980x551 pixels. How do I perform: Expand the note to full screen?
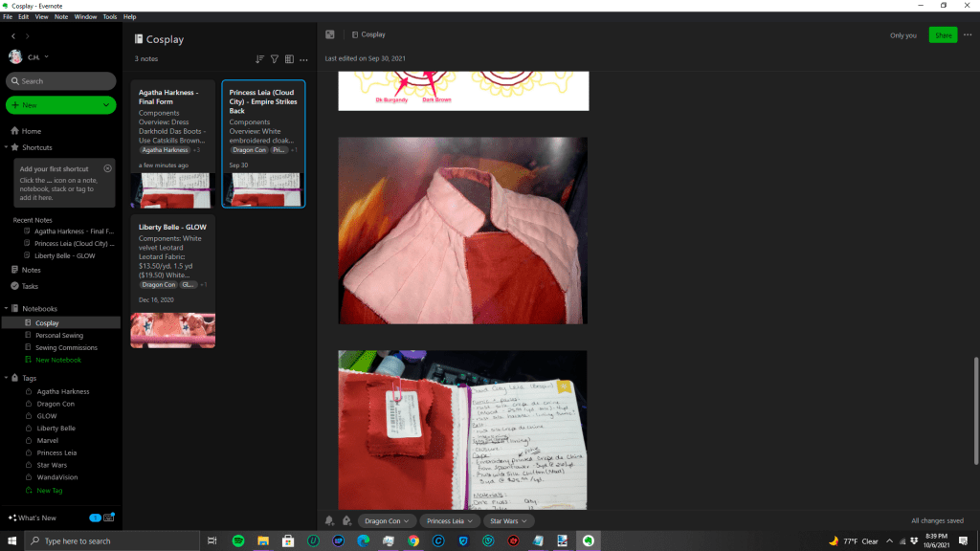tap(330, 34)
